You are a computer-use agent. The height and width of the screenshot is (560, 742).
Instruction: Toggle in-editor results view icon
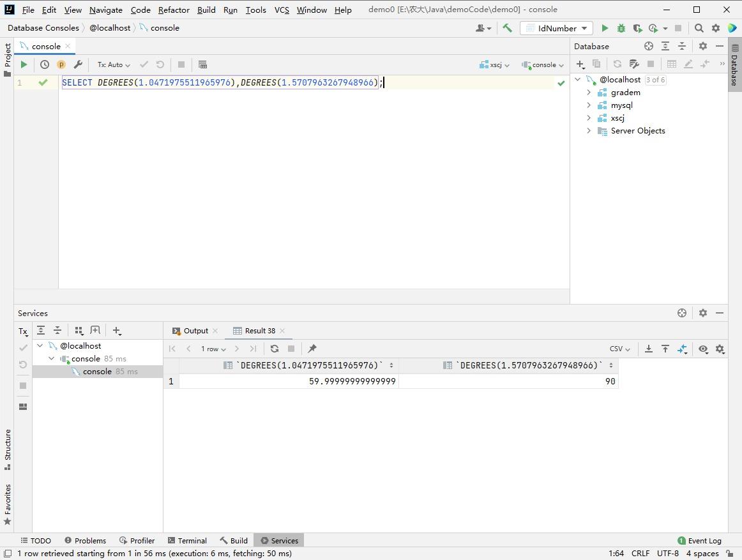point(202,64)
